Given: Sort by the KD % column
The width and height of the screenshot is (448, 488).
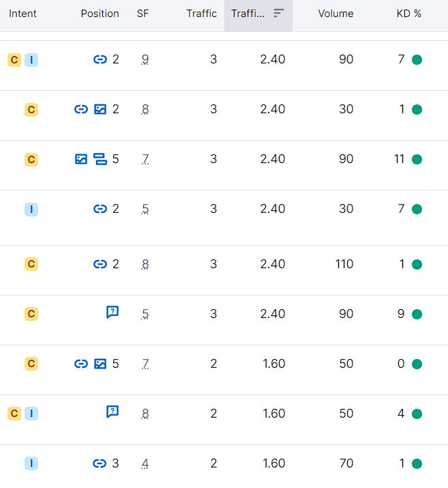Looking at the screenshot, I should [x=409, y=14].
